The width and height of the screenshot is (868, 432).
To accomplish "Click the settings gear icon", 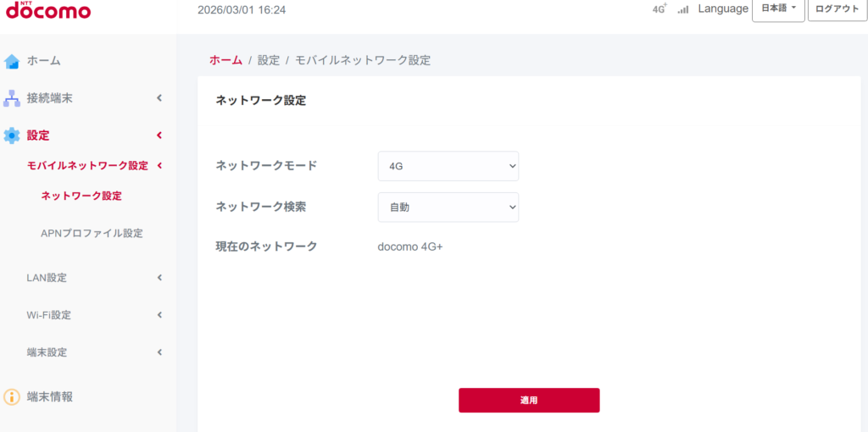I will point(12,136).
